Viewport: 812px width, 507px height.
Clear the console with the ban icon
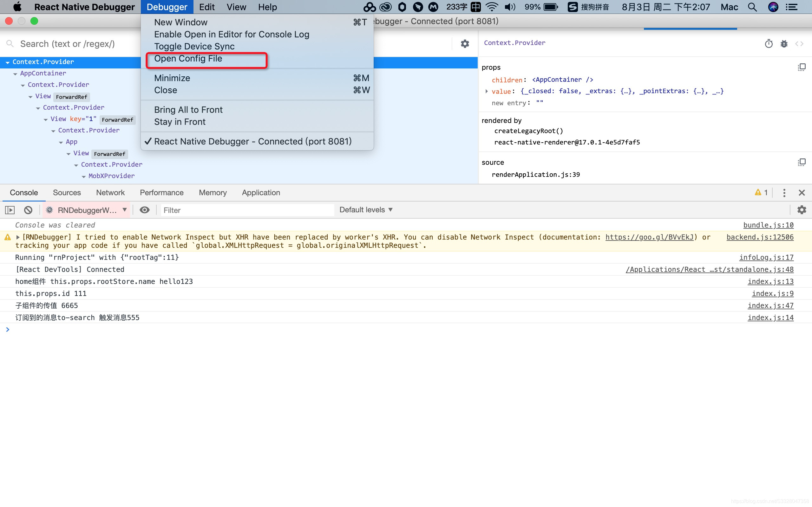pos(28,210)
